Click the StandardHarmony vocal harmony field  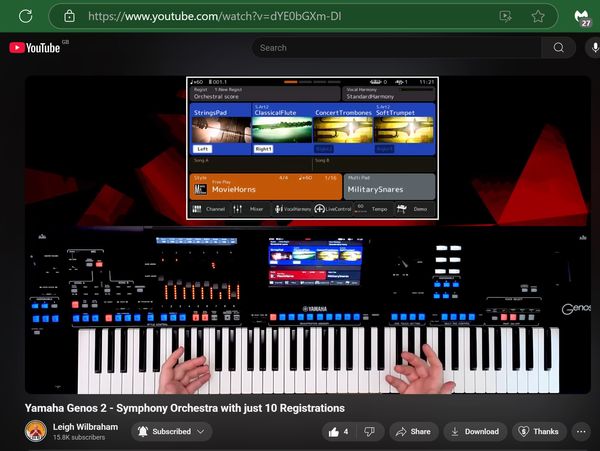pyautogui.click(x=389, y=93)
